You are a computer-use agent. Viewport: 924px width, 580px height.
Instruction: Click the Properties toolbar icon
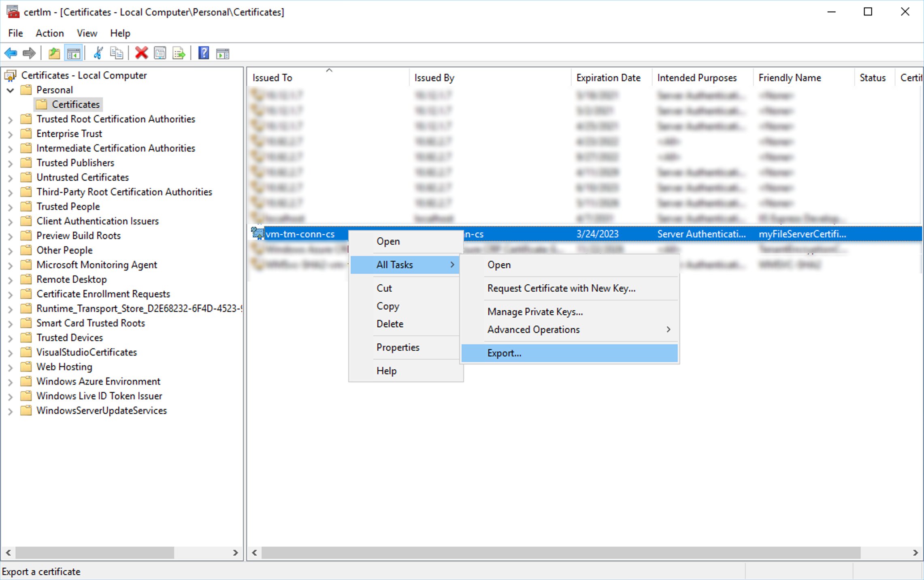click(x=160, y=53)
